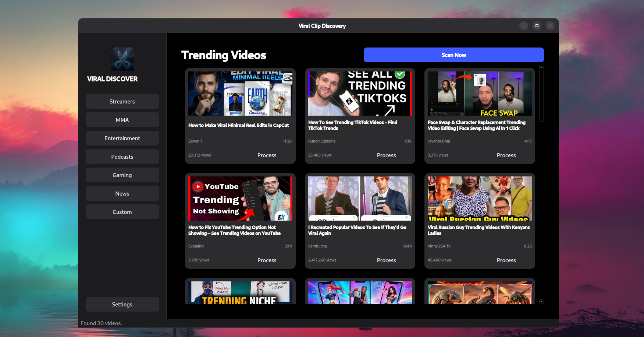Click channel name 'Zeven 7'
The height and width of the screenshot is (337, 644).
pyautogui.click(x=195, y=141)
